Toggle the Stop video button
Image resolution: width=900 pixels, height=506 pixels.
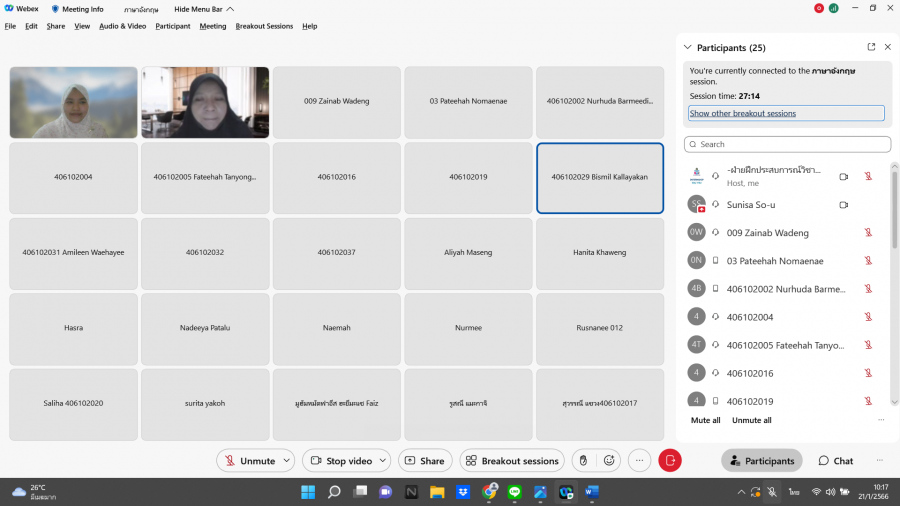(341, 461)
